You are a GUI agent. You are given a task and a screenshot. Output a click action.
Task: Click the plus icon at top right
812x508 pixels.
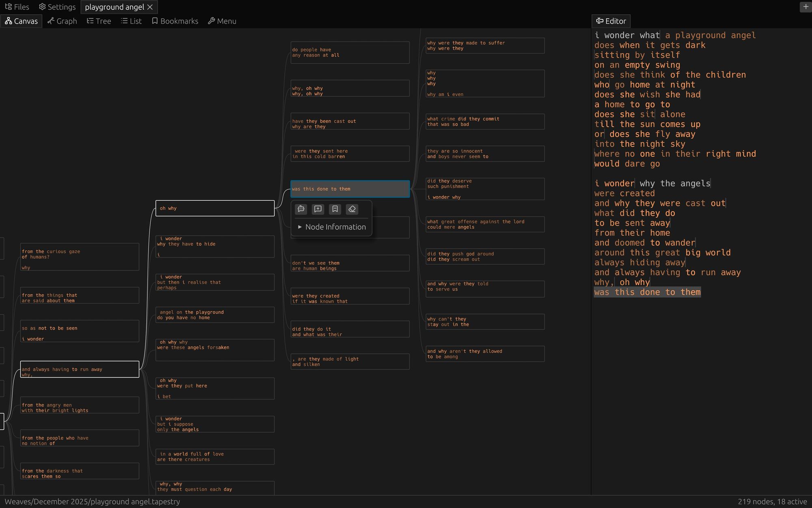point(806,7)
